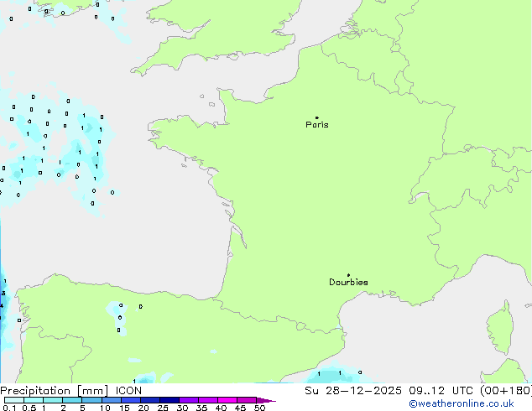Click the '35' legend scale value

tap(201, 408)
